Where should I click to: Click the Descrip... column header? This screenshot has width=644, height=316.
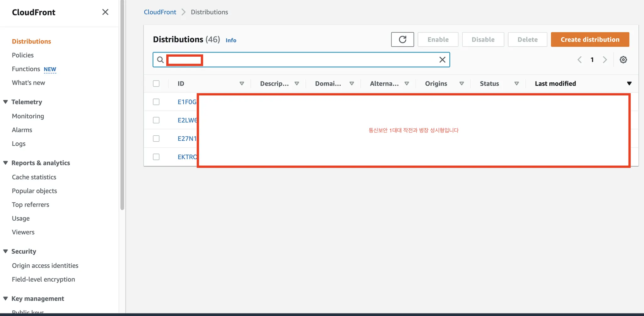274,83
